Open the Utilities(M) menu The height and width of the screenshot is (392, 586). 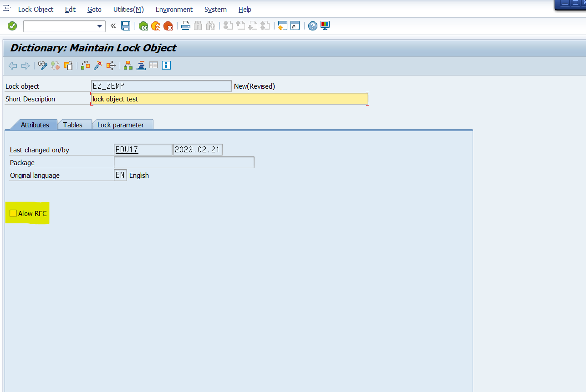(128, 9)
